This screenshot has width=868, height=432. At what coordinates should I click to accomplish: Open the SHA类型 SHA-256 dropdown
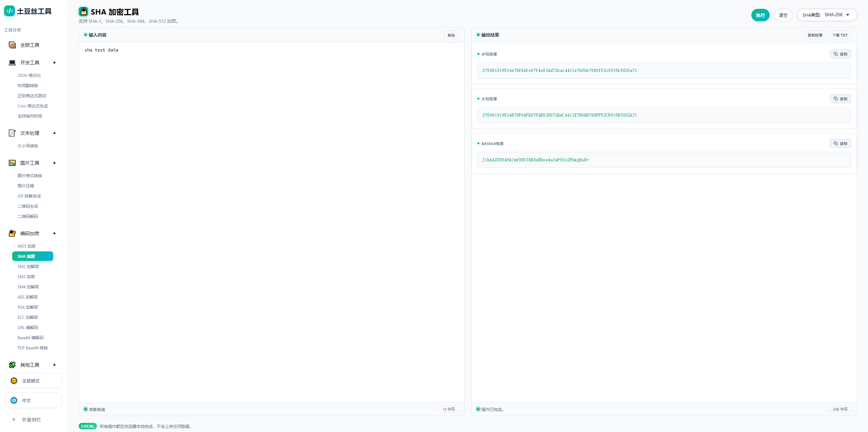[827, 15]
